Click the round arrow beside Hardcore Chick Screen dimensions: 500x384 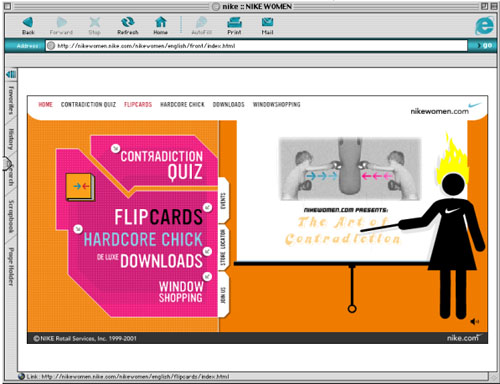pyautogui.click(x=78, y=229)
